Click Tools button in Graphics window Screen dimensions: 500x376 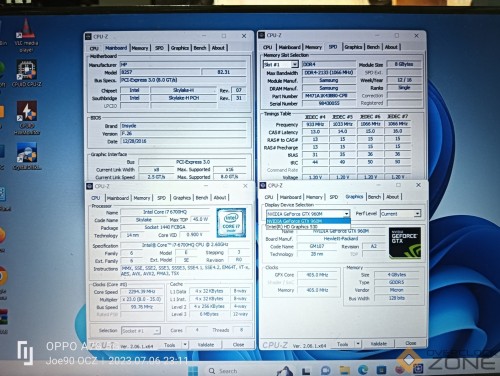(343, 344)
